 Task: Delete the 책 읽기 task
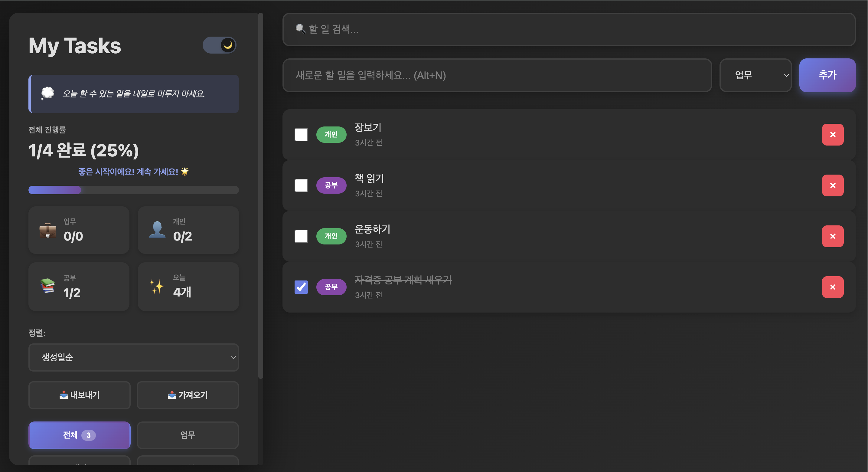point(832,185)
